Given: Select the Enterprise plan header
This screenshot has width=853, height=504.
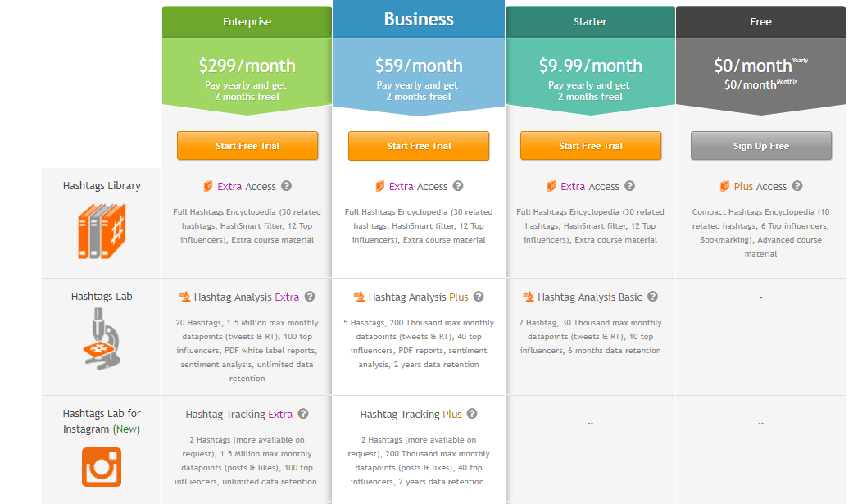Looking at the screenshot, I should (x=247, y=22).
